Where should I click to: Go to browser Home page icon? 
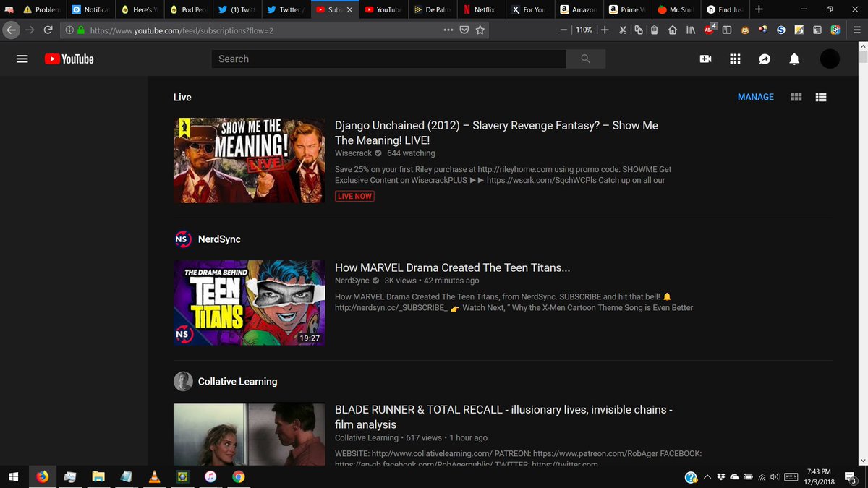click(672, 30)
